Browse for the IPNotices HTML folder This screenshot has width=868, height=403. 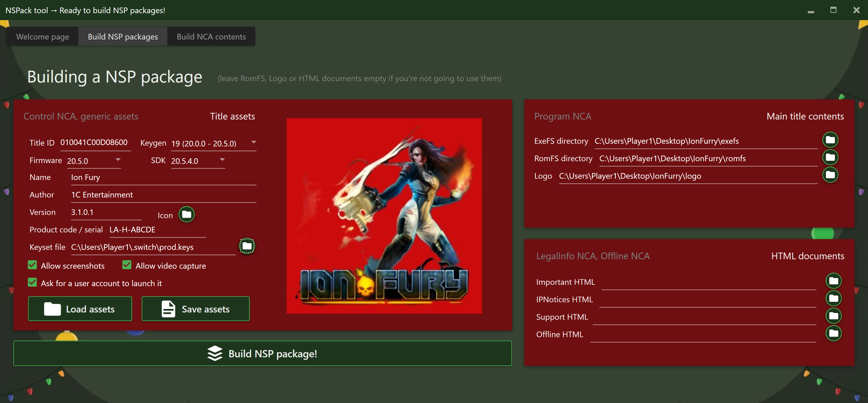(833, 298)
